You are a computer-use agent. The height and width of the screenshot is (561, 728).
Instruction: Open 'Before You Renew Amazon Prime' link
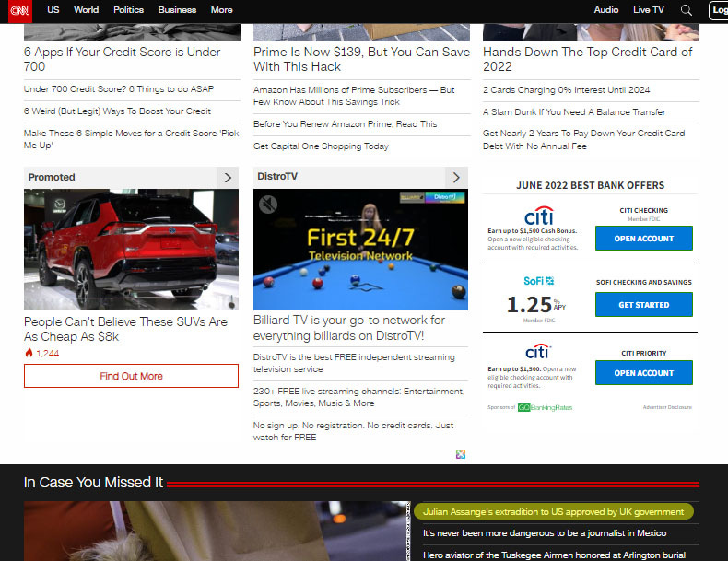point(345,124)
